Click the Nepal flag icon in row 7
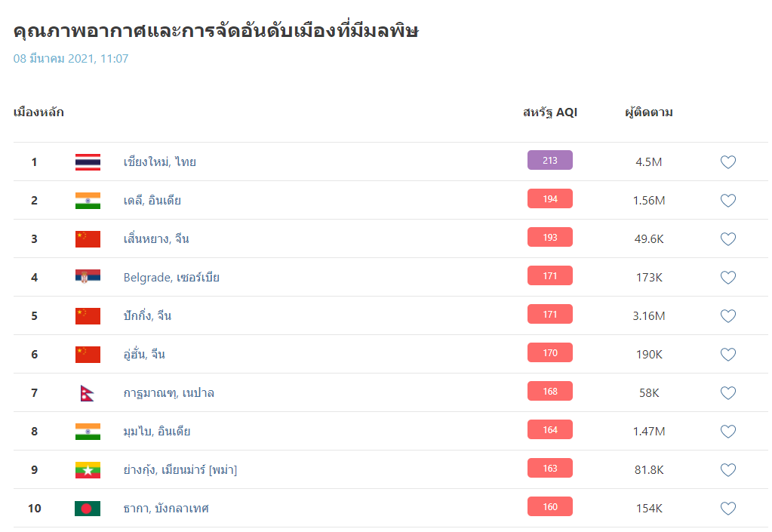The image size is (772, 532). tap(87, 393)
